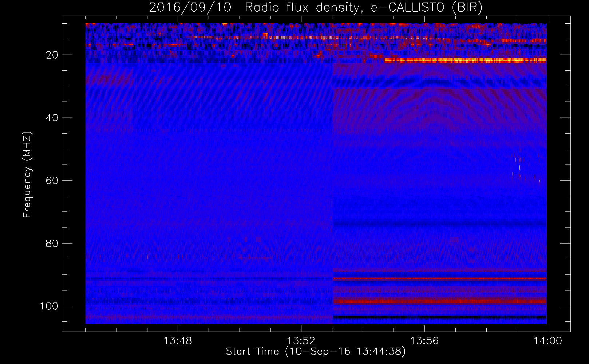Click the 80 frequency tick label
Viewport: 589px width, 364px height.
[x=52, y=243]
